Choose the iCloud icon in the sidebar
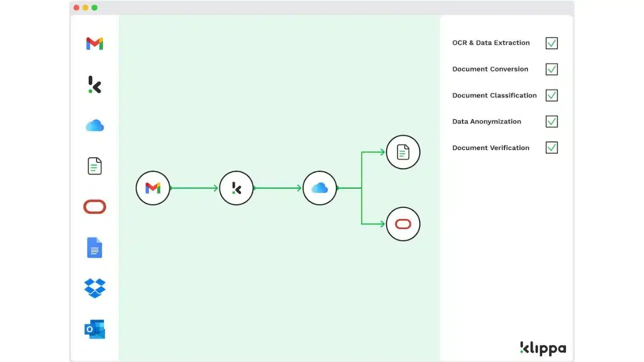The width and height of the screenshot is (644, 362). [x=94, y=125]
